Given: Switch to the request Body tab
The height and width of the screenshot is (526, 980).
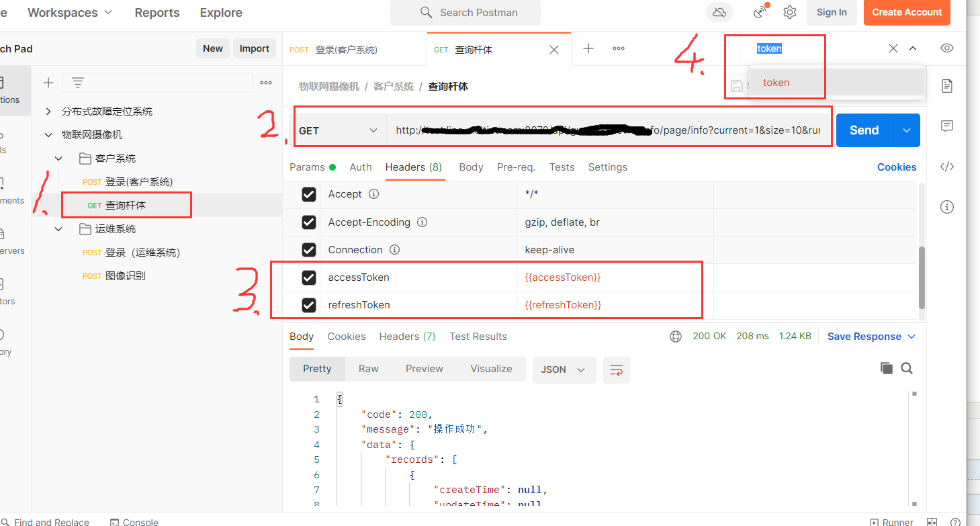Looking at the screenshot, I should pyautogui.click(x=471, y=167).
